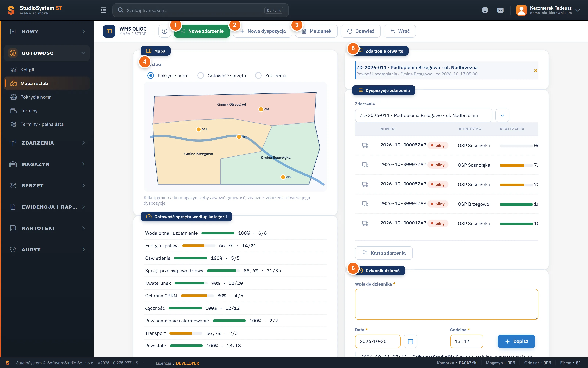
Task: Click the Energia i paliwa readiness bar
Action: [x=199, y=246]
